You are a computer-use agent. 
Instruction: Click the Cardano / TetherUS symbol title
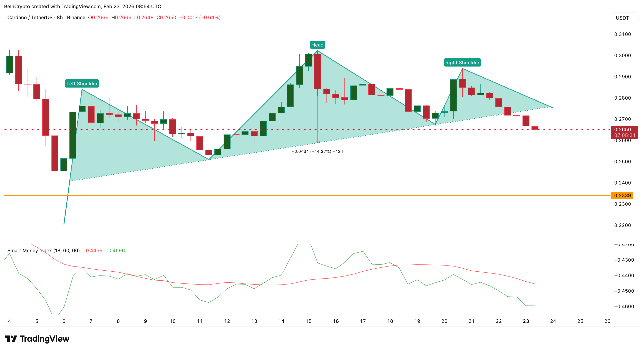coord(30,18)
